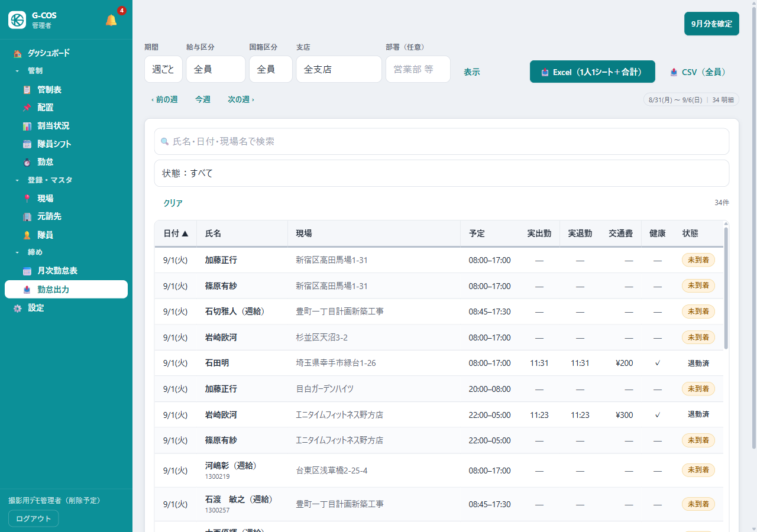Open the 支店 全支店 dropdown
This screenshot has width=757, height=532.
(339, 69)
